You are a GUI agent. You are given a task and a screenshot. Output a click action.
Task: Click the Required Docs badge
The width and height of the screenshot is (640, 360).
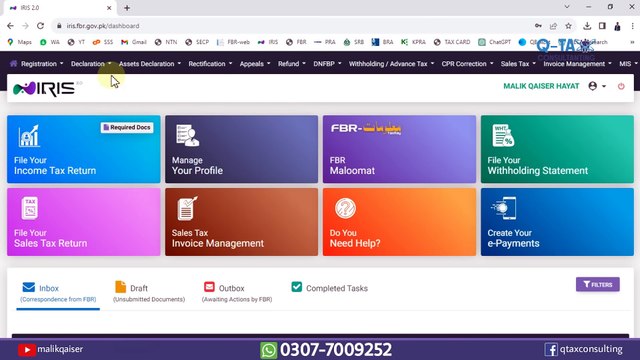coord(127,127)
